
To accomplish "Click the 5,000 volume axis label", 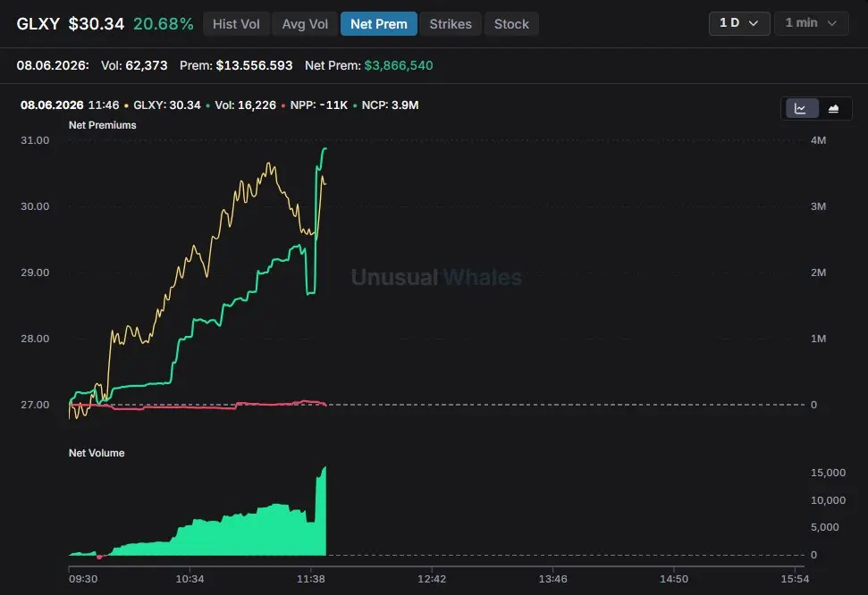I will [x=825, y=527].
